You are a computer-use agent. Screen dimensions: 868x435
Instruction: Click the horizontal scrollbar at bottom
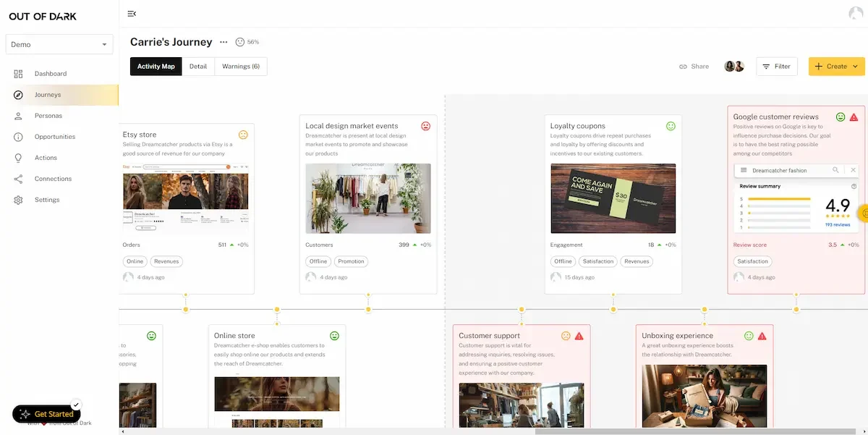694,431
